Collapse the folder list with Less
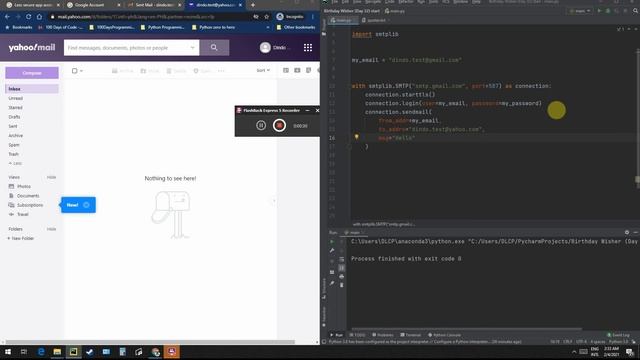640x360 pixels. pos(15,163)
